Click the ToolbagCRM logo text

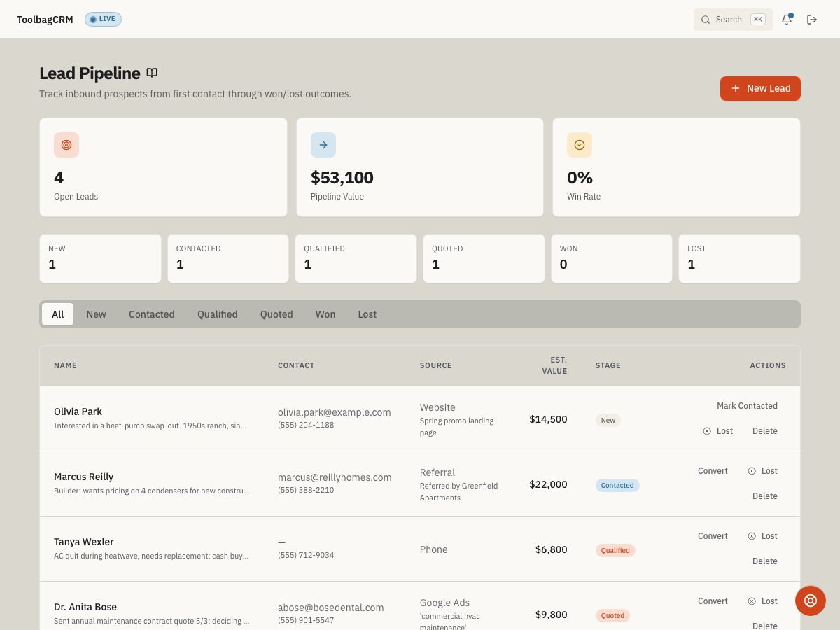[45, 20]
